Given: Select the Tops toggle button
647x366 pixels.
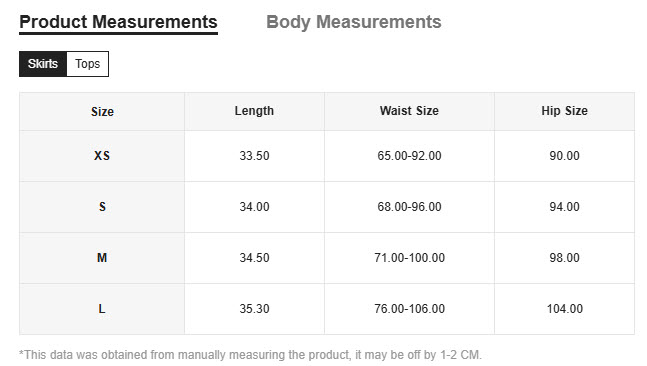Looking at the screenshot, I should tap(87, 64).
